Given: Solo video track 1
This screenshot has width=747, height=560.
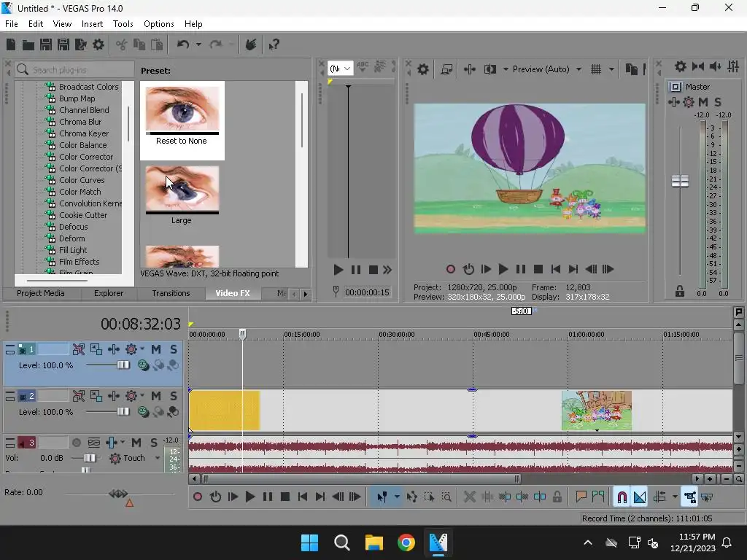Looking at the screenshot, I should point(174,349).
